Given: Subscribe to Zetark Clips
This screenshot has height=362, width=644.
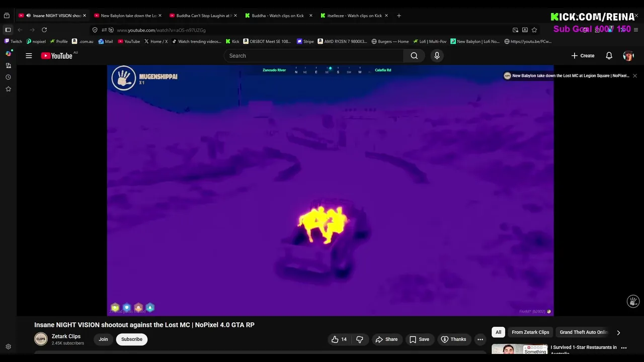Looking at the screenshot, I should point(132,339).
